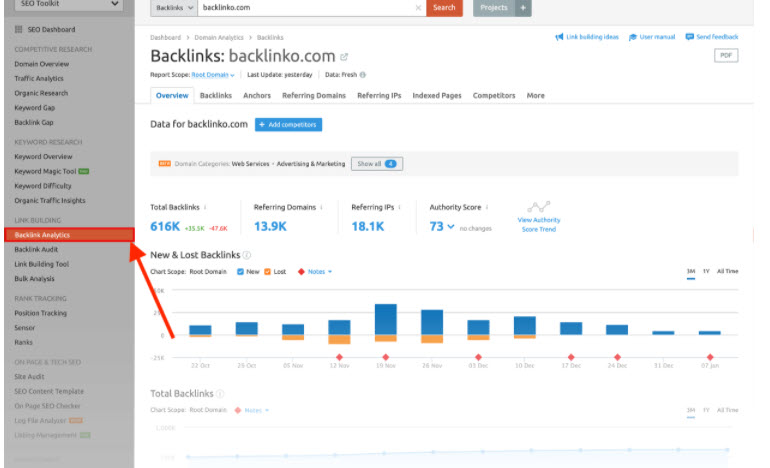Add a new project with the plus button
The image size is (770, 468).
click(523, 8)
